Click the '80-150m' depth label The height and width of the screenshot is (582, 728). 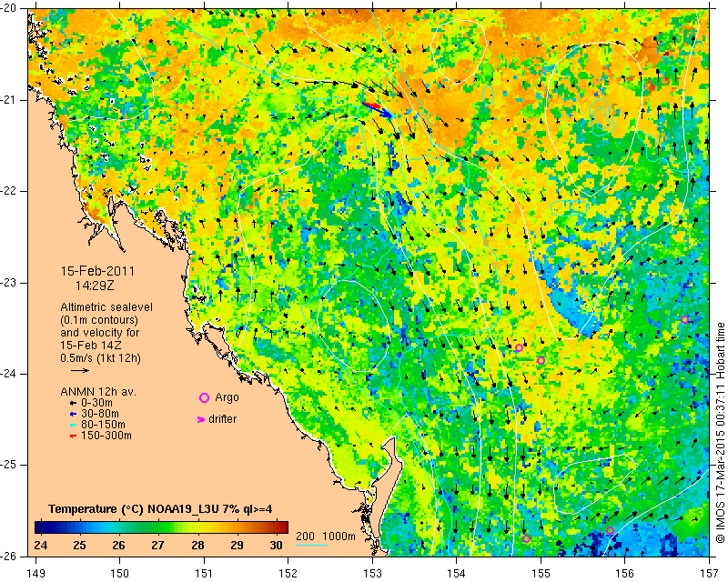[103, 425]
